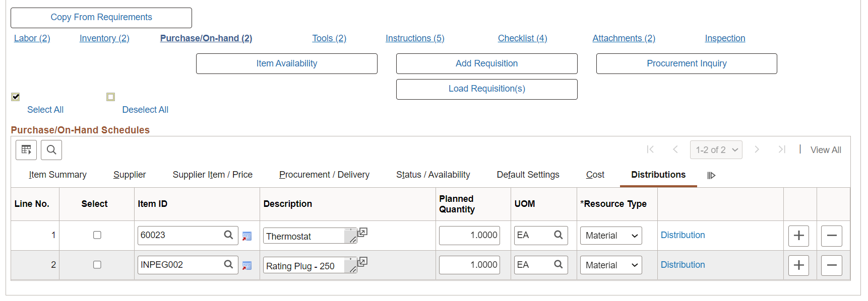Switch to the Cost tab
The width and height of the screenshot is (868, 301).
pos(595,175)
